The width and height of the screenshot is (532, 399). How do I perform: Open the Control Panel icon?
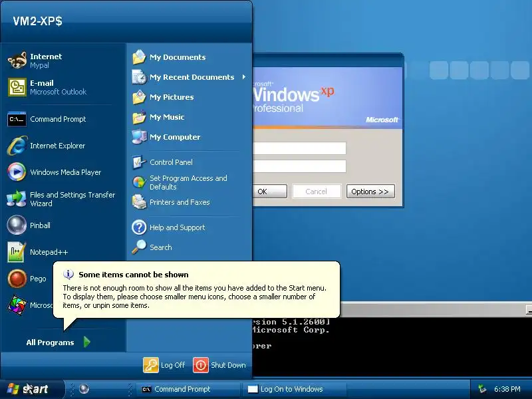pyautogui.click(x=139, y=162)
